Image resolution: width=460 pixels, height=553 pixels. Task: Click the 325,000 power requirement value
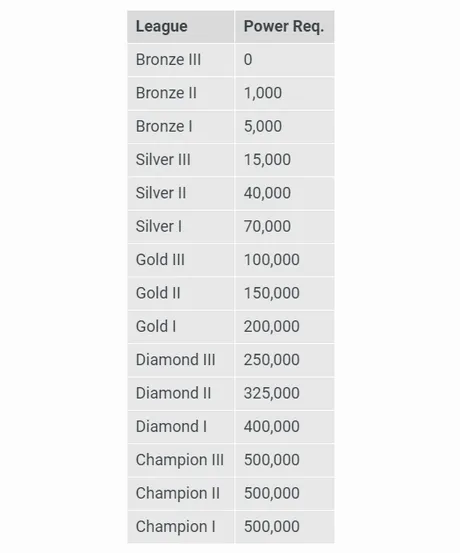tap(272, 393)
